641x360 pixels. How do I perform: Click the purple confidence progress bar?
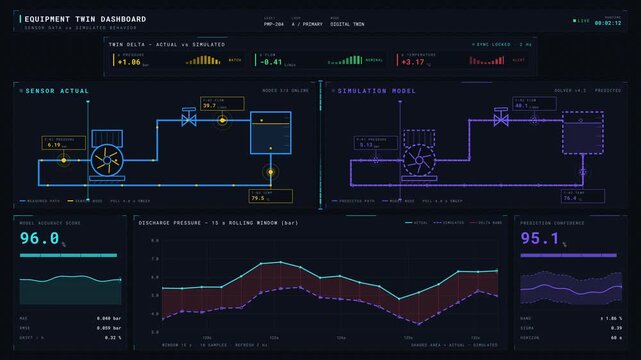click(568, 255)
